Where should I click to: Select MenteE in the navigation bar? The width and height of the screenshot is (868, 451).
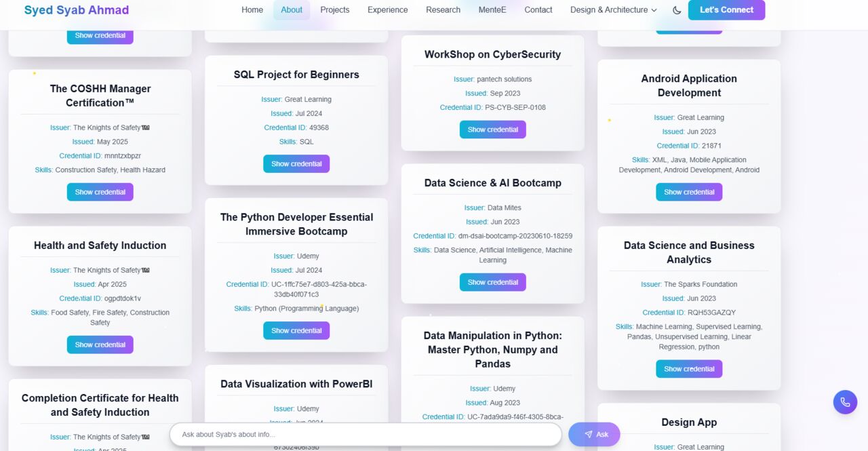click(492, 10)
